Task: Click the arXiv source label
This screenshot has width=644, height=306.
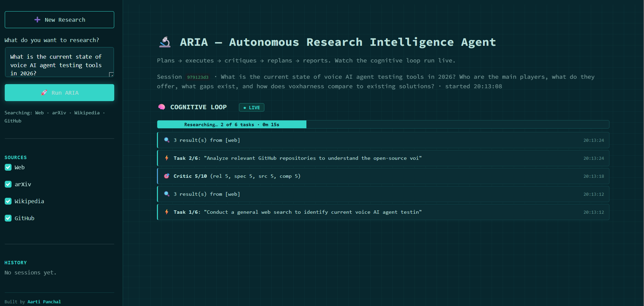Action: pyautogui.click(x=23, y=184)
